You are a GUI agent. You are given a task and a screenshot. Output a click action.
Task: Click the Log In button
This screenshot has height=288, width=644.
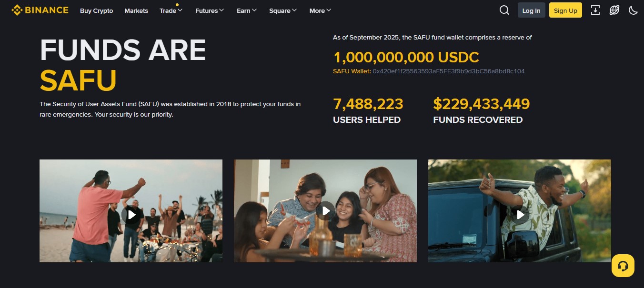532,10
